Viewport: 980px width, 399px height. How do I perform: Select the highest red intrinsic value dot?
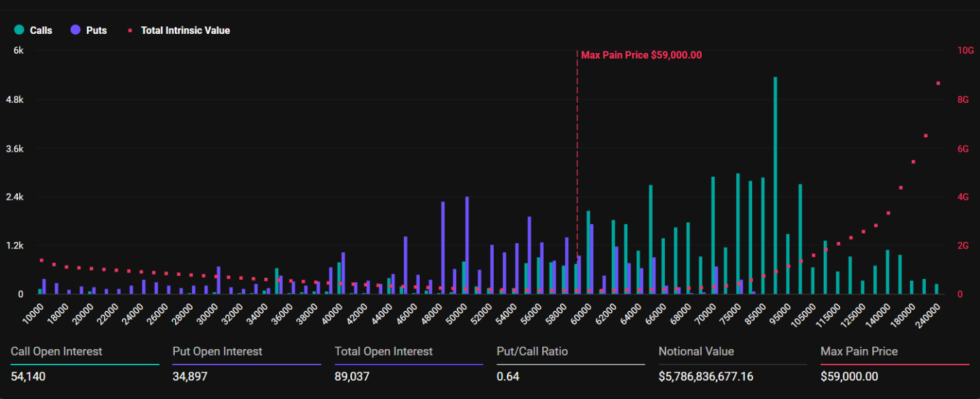pyautogui.click(x=938, y=83)
